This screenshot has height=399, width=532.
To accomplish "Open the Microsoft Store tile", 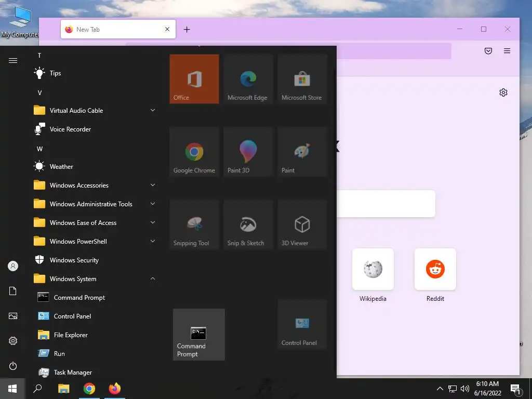I will pos(302,79).
